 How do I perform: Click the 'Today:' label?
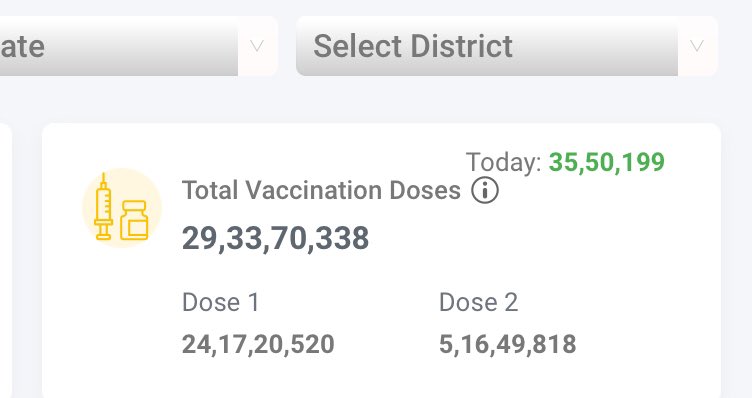pos(504,162)
